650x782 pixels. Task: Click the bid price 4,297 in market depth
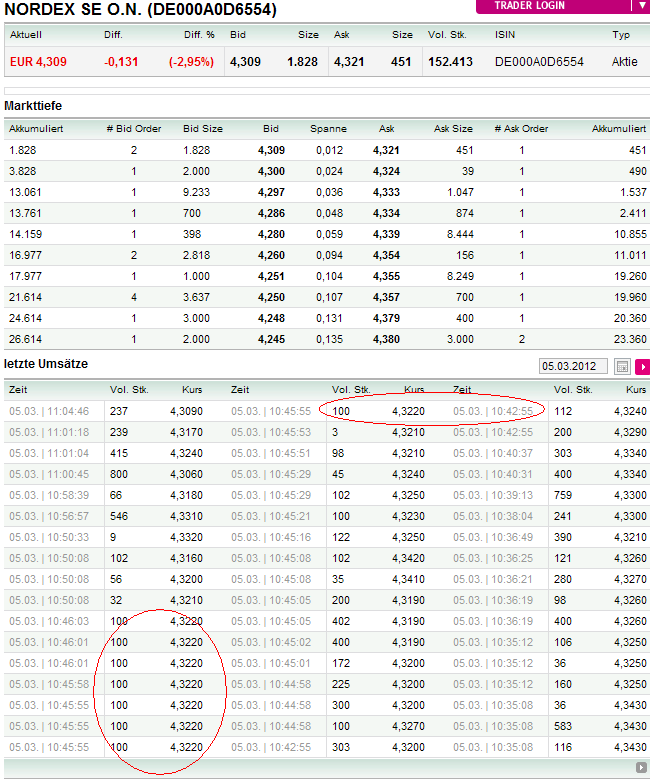click(x=271, y=193)
